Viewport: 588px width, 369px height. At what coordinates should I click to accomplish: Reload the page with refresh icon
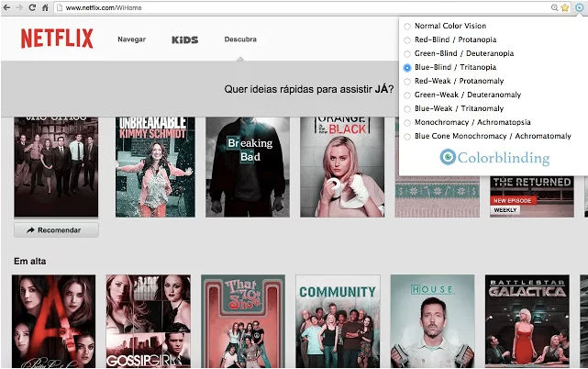32,7
